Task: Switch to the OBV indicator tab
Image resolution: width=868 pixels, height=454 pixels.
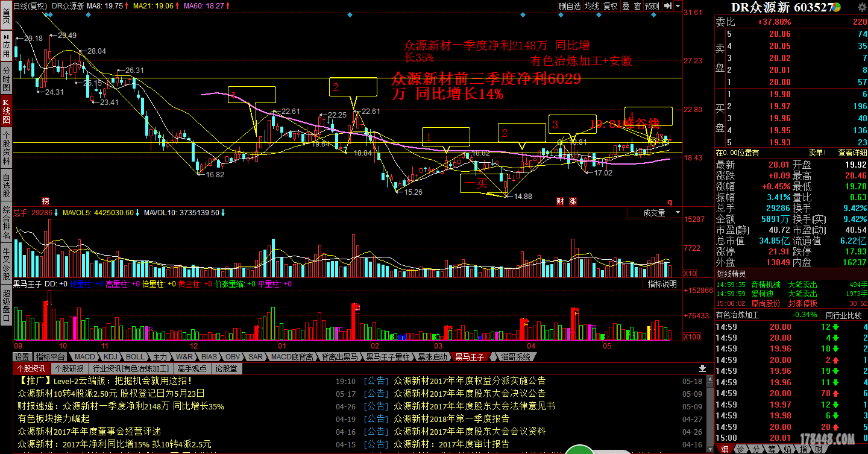Action: [x=233, y=357]
